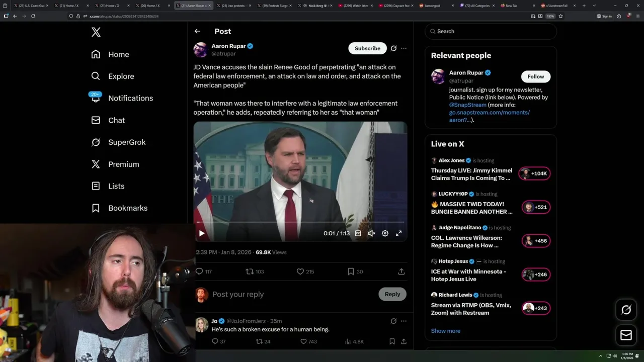The image size is (644, 362).
Task: Toggle video captions
Action: pyautogui.click(x=358, y=233)
